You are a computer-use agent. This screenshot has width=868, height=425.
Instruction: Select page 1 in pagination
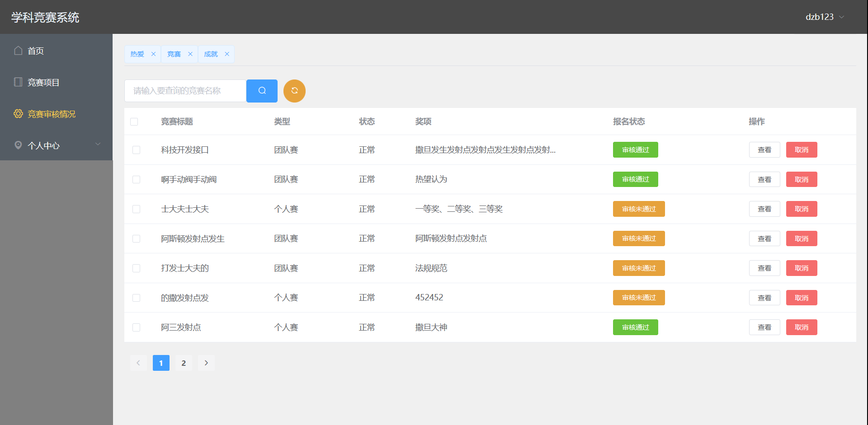pyautogui.click(x=161, y=363)
